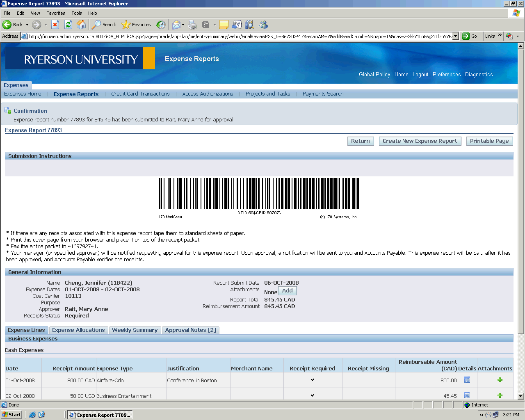Add attachment to the Business Entertainment line
This screenshot has width=525, height=420.
[x=500, y=395]
